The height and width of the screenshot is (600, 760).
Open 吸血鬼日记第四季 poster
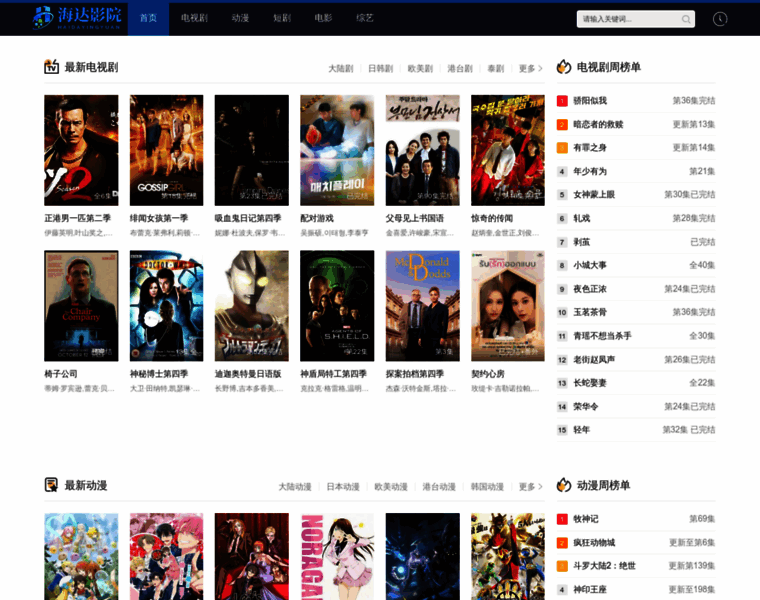tap(252, 150)
